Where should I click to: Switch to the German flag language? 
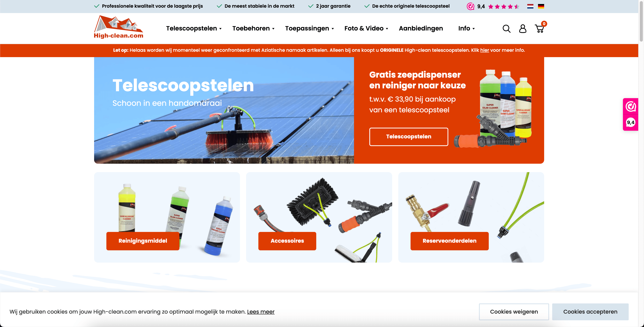541,6
